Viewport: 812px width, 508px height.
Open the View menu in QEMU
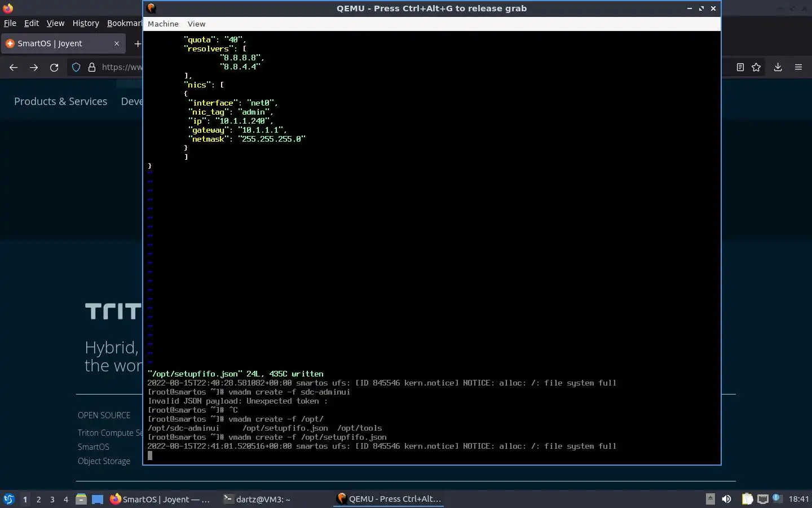click(196, 24)
